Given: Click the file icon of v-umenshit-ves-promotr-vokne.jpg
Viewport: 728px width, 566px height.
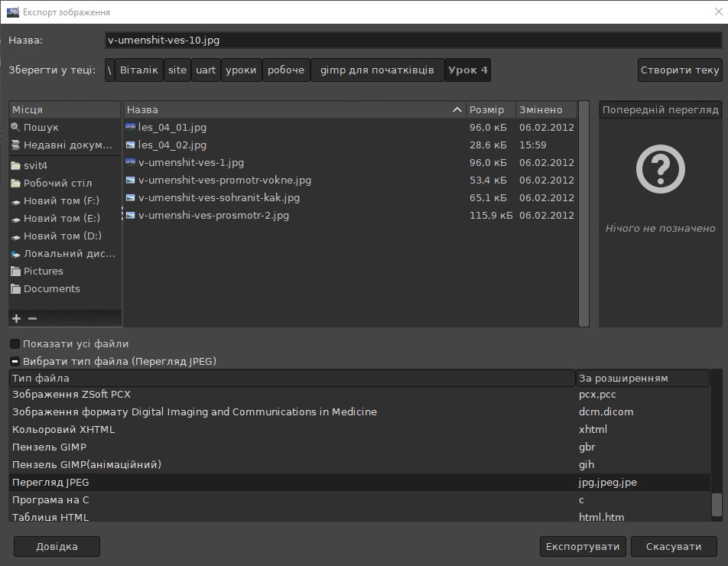Looking at the screenshot, I should pos(131,180).
